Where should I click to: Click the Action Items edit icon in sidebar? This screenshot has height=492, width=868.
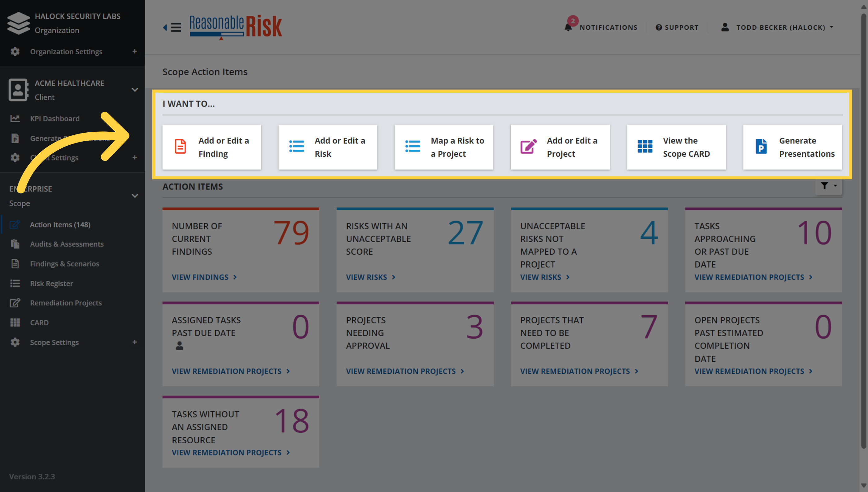tap(15, 224)
